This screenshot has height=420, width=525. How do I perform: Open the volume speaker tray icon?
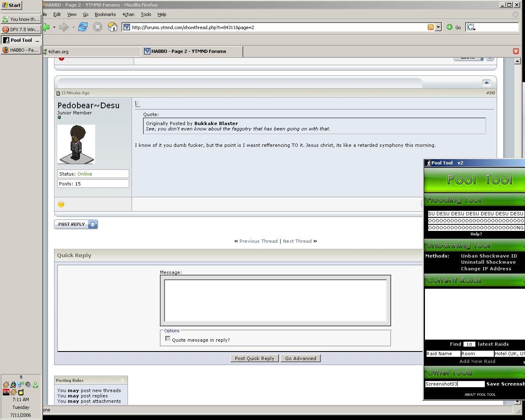tap(28, 385)
